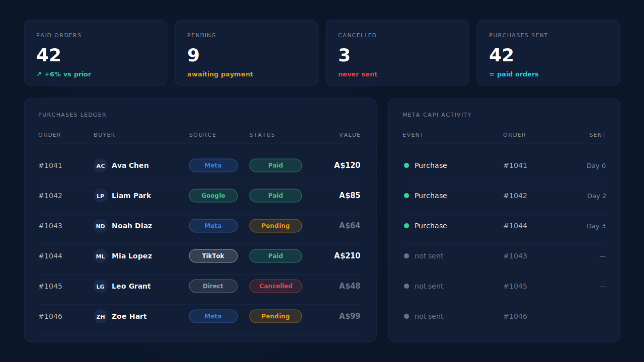Click the 'awaiting payment' caption

coord(220,74)
